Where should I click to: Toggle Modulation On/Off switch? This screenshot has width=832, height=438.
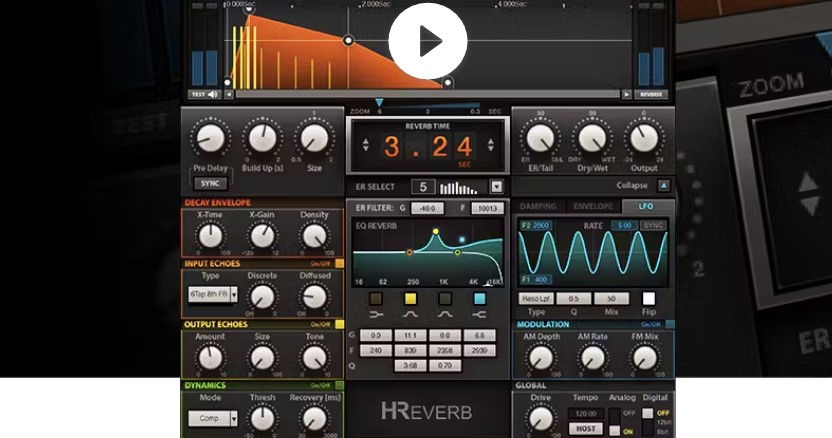(x=670, y=324)
